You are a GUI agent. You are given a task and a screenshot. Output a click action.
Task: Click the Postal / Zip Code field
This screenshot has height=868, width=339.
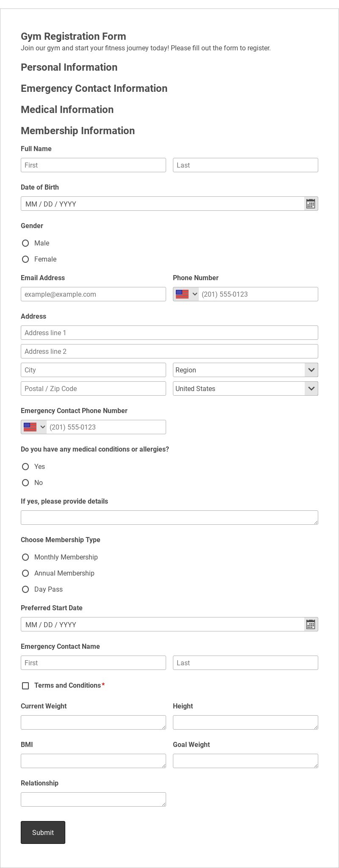pos(93,389)
